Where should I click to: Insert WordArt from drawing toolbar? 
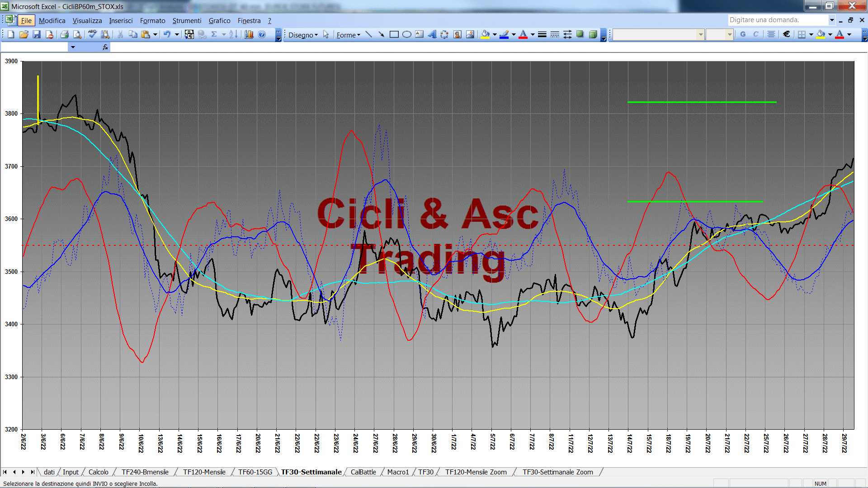tap(432, 35)
